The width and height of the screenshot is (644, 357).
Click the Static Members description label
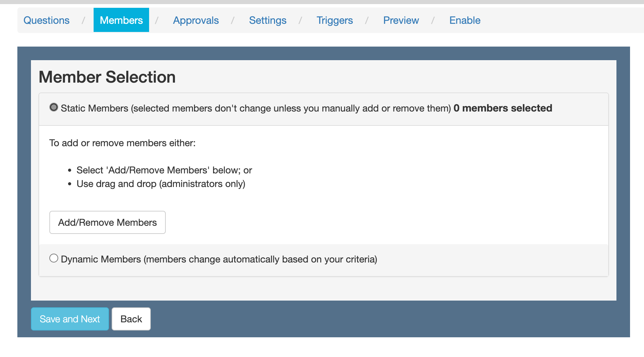[255, 108]
